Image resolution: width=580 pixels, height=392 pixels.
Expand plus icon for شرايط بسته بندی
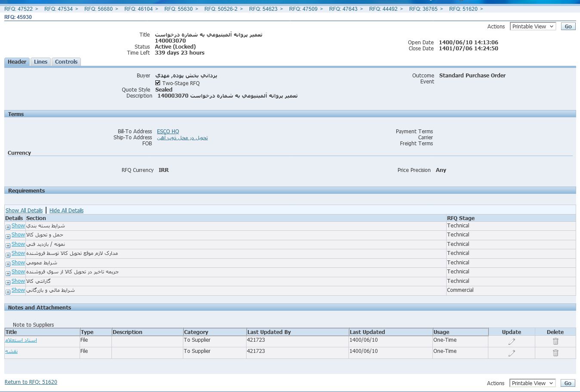tap(8, 227)
